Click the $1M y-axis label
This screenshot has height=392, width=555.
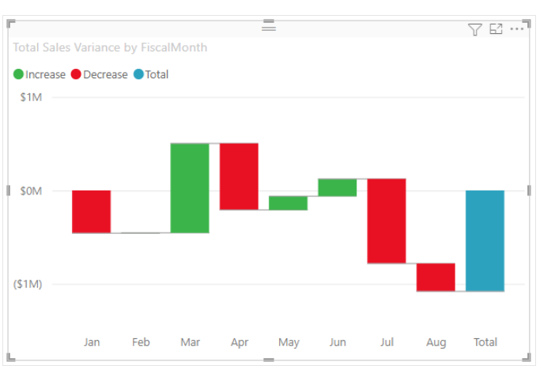[31, 97]
